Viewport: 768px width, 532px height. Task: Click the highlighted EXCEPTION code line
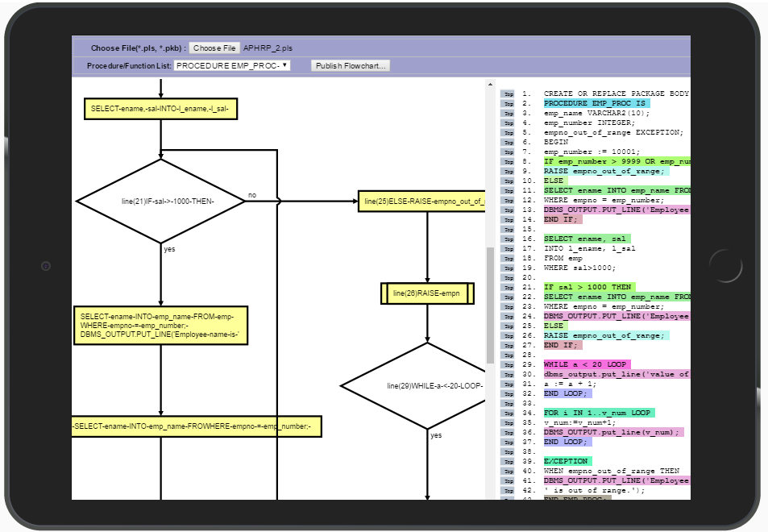(x=567, y=461)
